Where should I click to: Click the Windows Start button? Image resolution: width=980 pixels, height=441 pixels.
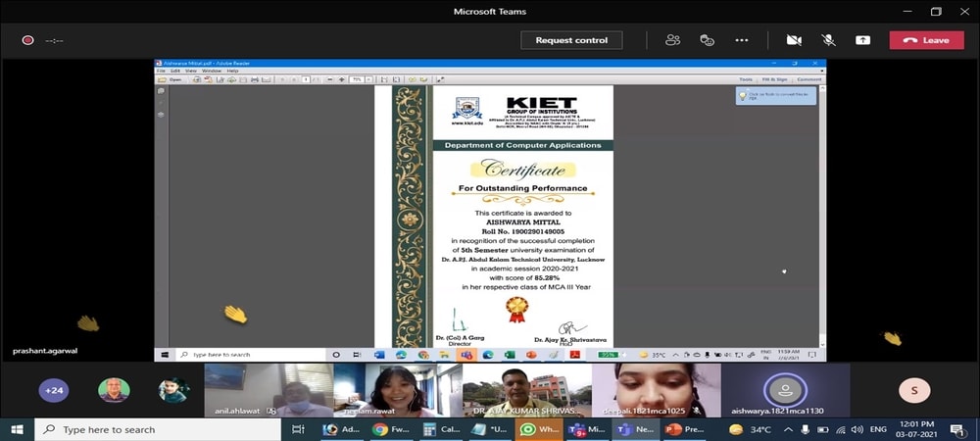(x=18, y=429)
